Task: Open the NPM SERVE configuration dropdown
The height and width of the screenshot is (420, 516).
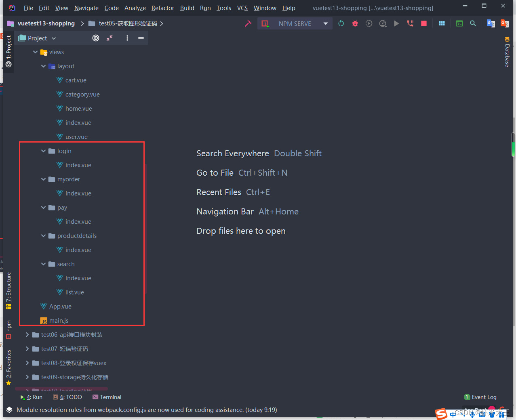Action: pos(326,23)
